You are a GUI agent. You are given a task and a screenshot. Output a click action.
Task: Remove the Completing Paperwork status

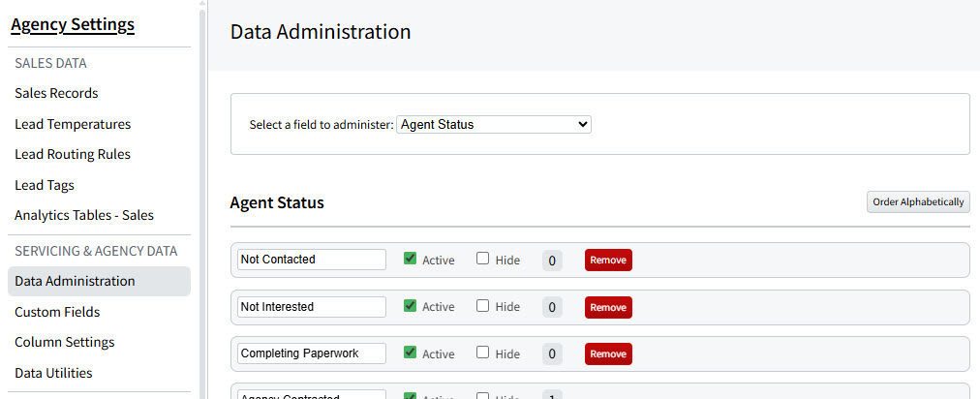point(608,354)
